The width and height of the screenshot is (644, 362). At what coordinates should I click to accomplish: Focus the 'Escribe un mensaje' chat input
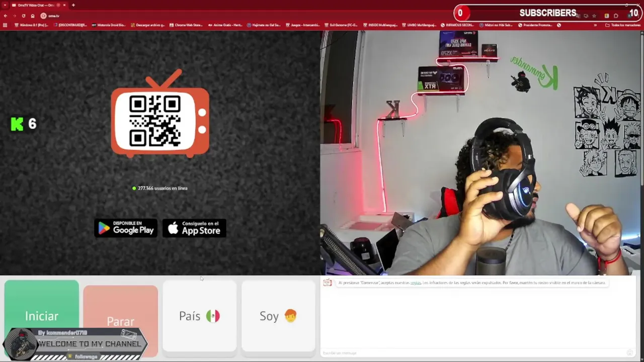click(x=473, y=353)
